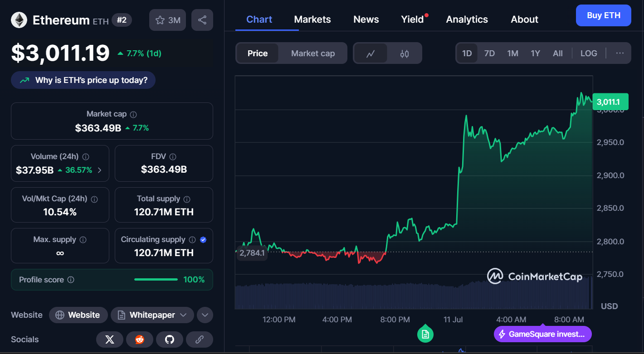
Task: Switch to the Analytics tab
Action: [x=467, y=19]
